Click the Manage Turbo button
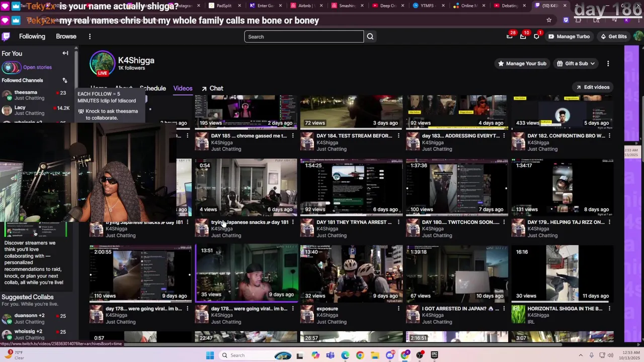Viewport: 644px width, 362px height. pos(569,36)
